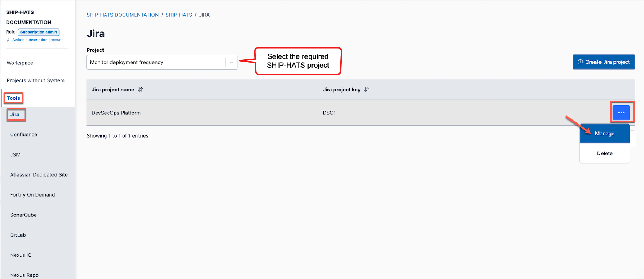Viewport: 644px width, 279px height.
Task: Open SHIP-HATS DOCUMENTATION breadcrumb link
Action: [x=123, y=15]
